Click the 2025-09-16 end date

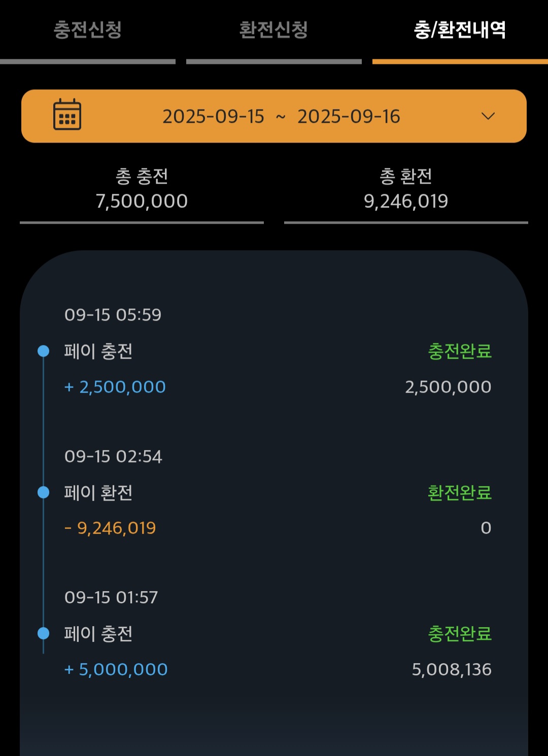[349, 117]
